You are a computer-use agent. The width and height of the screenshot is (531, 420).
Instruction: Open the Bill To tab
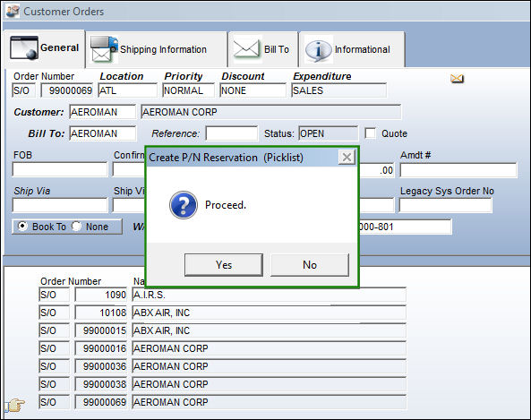click(263, 49)
